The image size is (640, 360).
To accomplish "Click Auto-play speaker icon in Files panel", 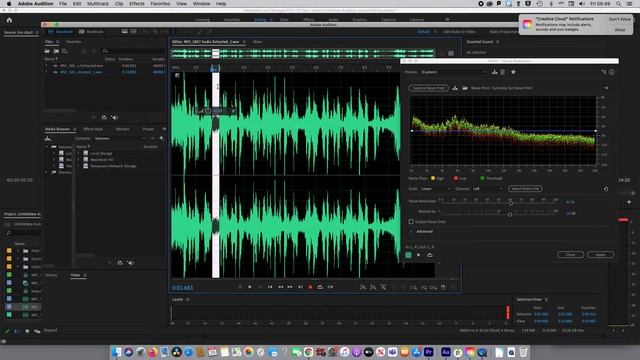I will [x=115, y=118].
